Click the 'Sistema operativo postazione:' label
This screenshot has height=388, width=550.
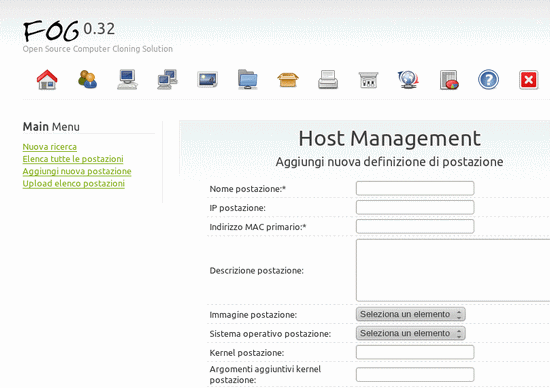[270, 334]
